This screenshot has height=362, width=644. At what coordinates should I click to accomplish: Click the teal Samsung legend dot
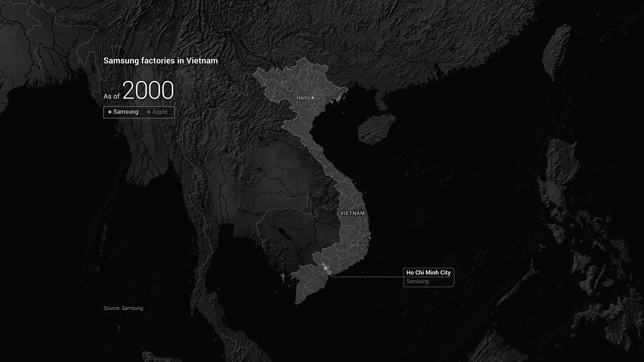click(x=110, y=112)
